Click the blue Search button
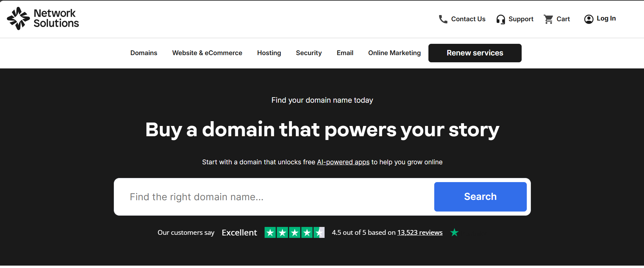 [x=480, y=197]
